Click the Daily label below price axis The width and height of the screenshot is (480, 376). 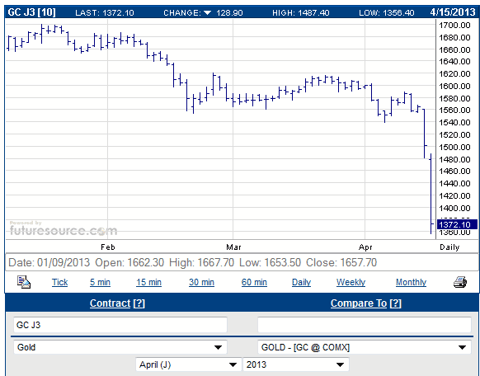[449, 247]
